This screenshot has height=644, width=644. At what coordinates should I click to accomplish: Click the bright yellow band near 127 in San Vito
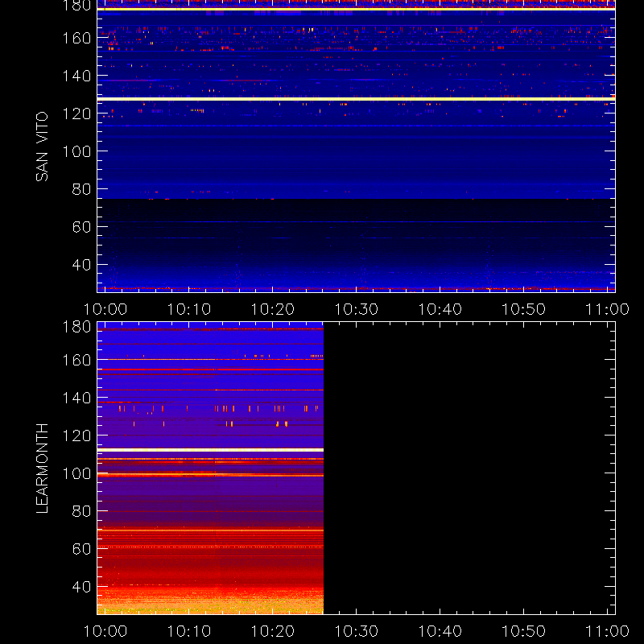pyautogui.click(x=356, y=99)
